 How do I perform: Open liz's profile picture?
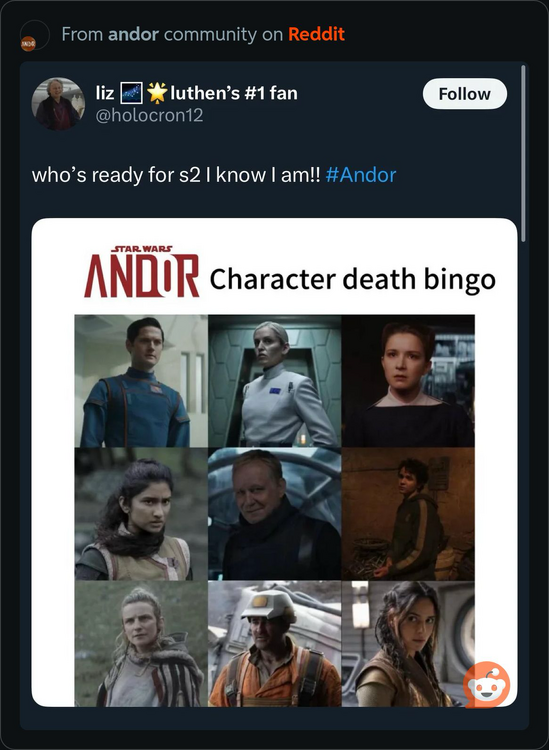[x=58, y=104]
